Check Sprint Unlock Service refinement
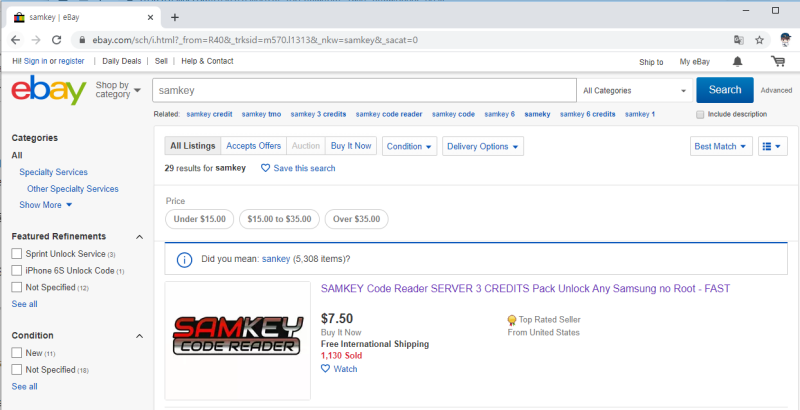Screen dimensions: 800x410 point(17,253)
